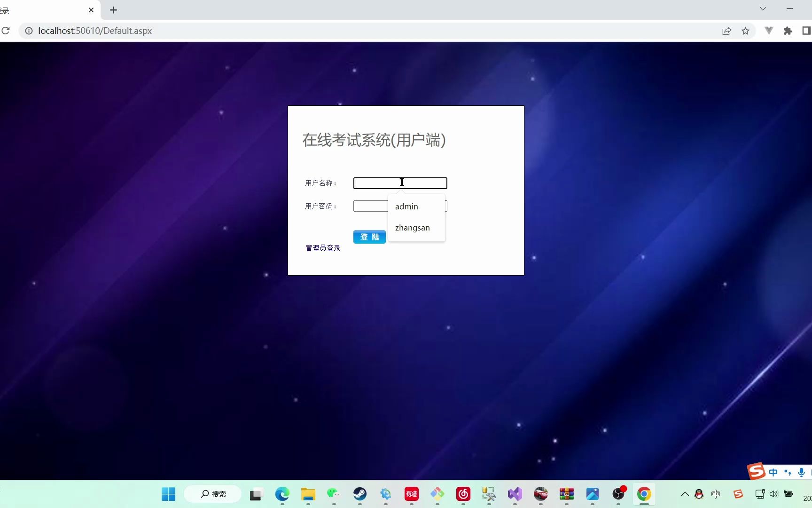
Task: Enable voice input on the Sogou toolbar
Action: tap(801, 472)
